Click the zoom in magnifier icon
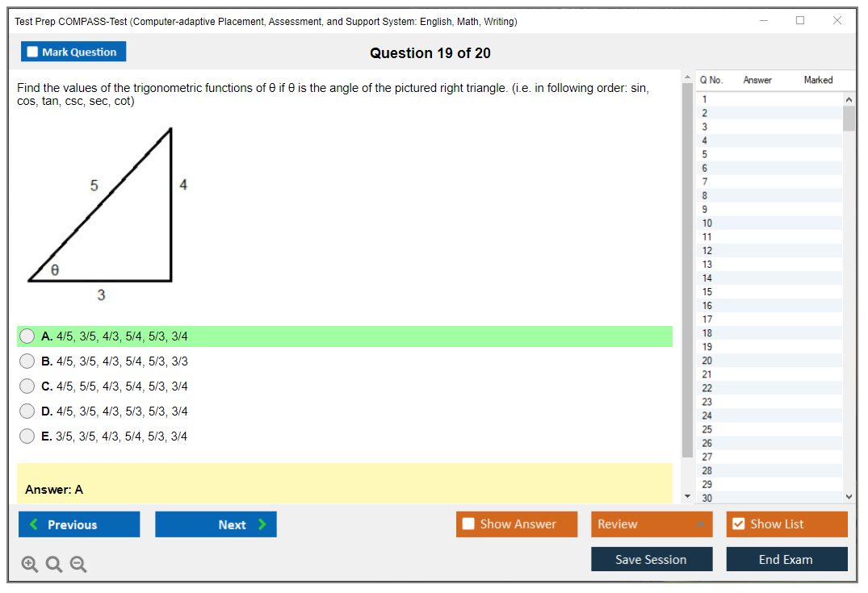 tap(30, 565)
